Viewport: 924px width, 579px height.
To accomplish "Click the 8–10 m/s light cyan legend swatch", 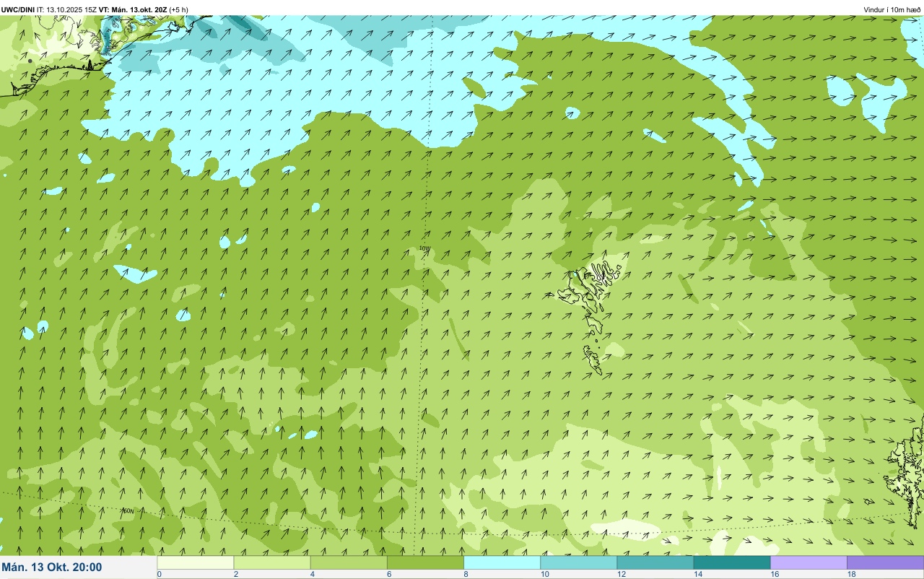I will point(502,562).
